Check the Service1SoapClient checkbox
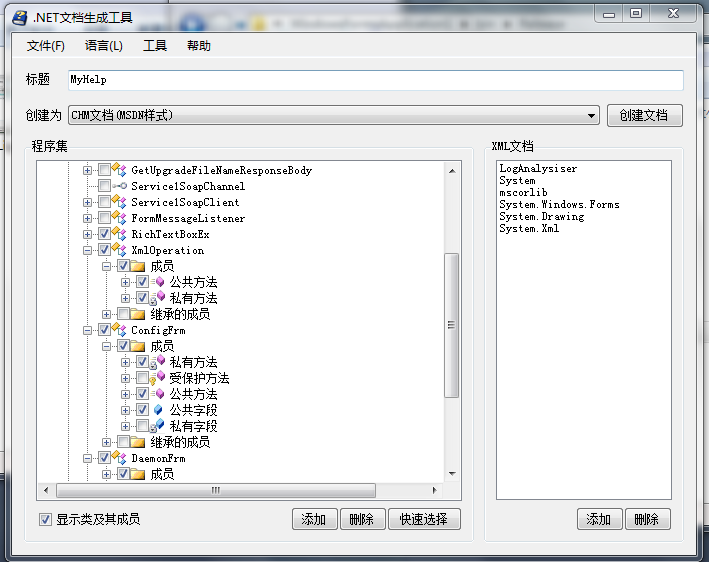 tap(104, 202)
